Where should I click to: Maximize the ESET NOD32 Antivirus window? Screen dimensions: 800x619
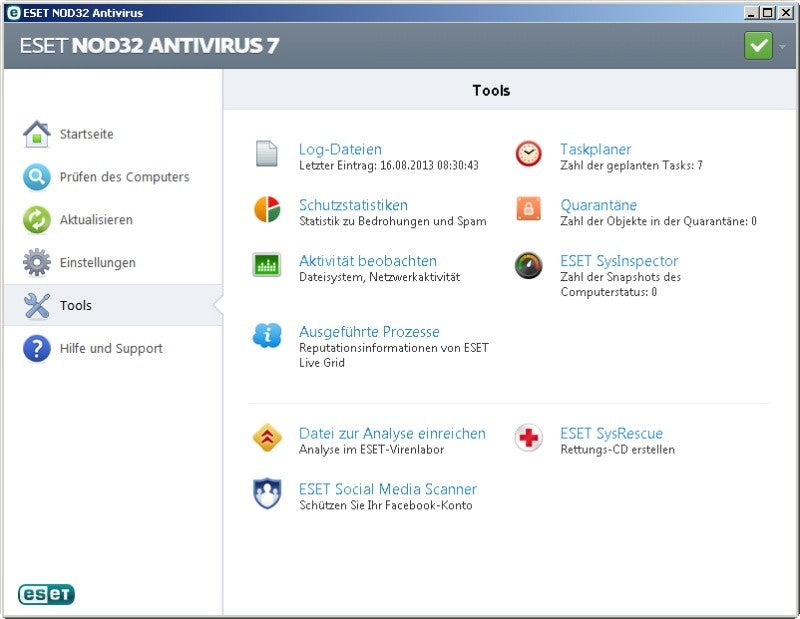click(767, 13)
